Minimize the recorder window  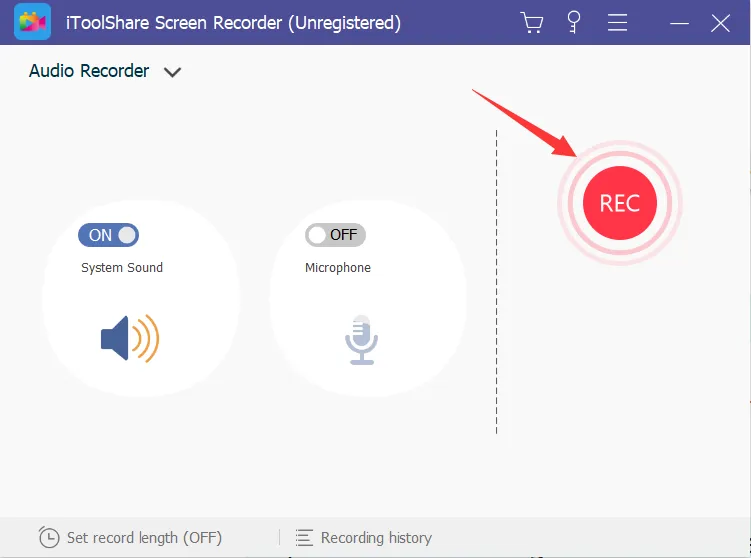679,23
